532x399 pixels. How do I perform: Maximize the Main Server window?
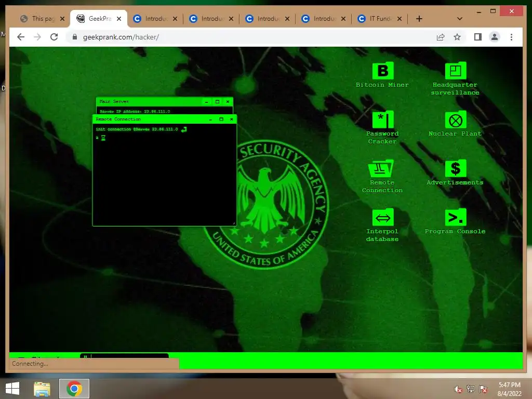tap(217, 101)
